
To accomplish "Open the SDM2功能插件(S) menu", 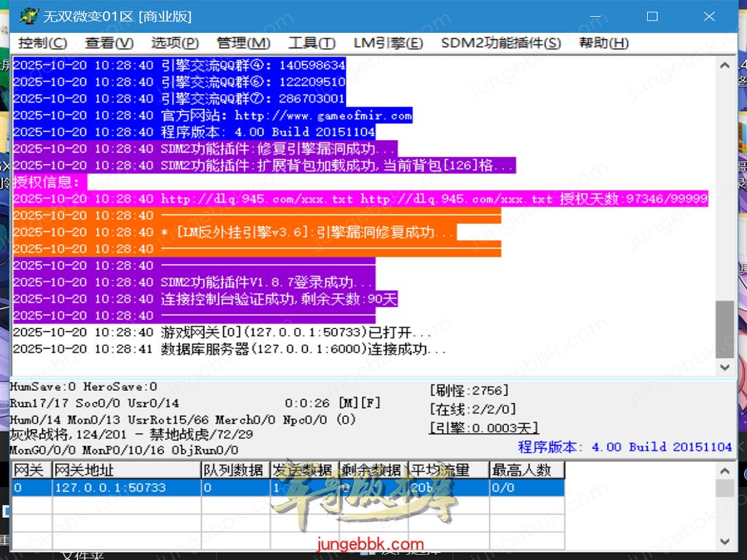I will tap(501, 43).
